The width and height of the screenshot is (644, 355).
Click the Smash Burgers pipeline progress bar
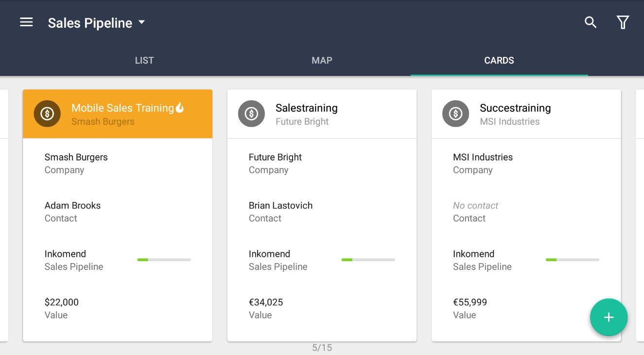click(164, 260)
